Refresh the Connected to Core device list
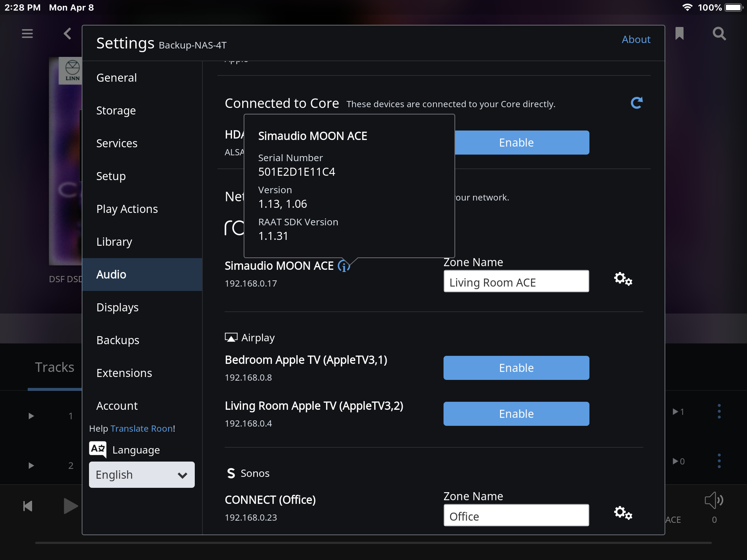Viewport: 747px width, 560px height. tap(636, 103)
